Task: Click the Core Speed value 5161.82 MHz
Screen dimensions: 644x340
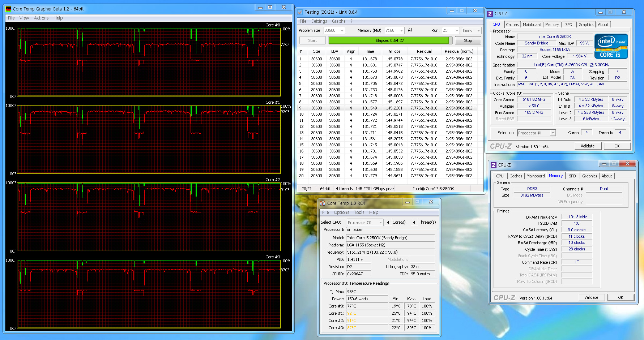Action: [x=534, y=100]
